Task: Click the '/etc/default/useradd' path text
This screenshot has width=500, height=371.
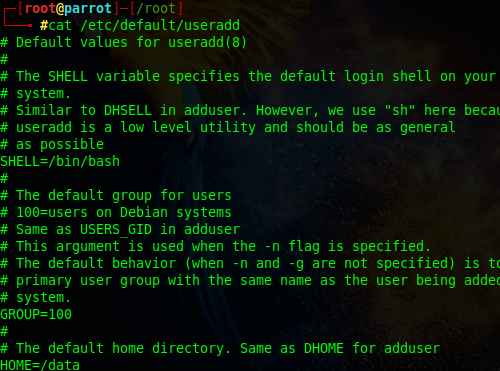Action: tap(160, 26)
